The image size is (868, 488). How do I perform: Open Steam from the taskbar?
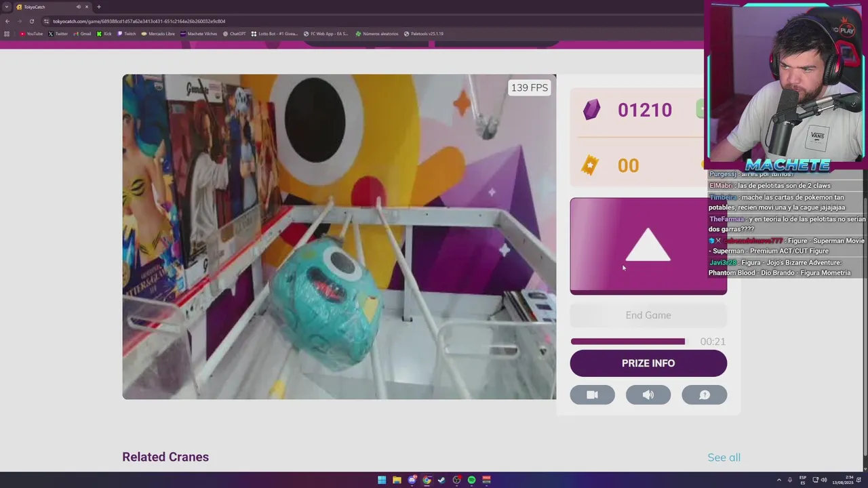pyautogui.click(x=441, y=480)
